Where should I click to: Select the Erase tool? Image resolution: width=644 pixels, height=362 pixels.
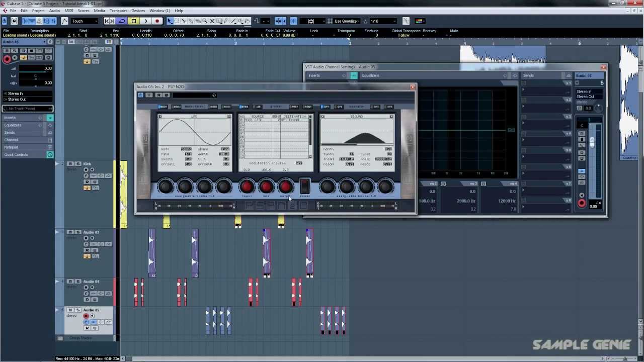point(198,21)
